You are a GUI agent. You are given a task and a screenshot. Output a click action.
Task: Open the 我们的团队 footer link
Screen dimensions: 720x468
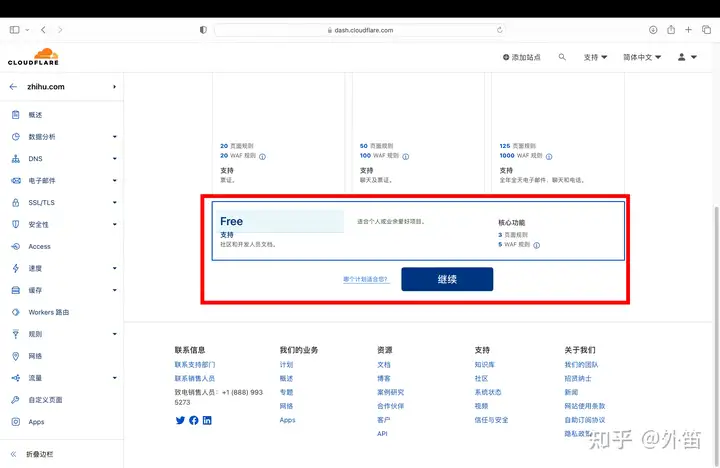pos(581,365)
